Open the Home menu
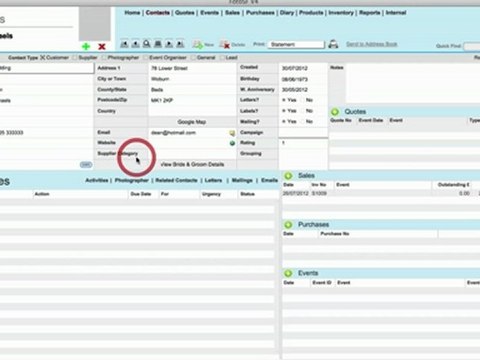The width and height of the screenshot is (480, 360). point(132,13)
